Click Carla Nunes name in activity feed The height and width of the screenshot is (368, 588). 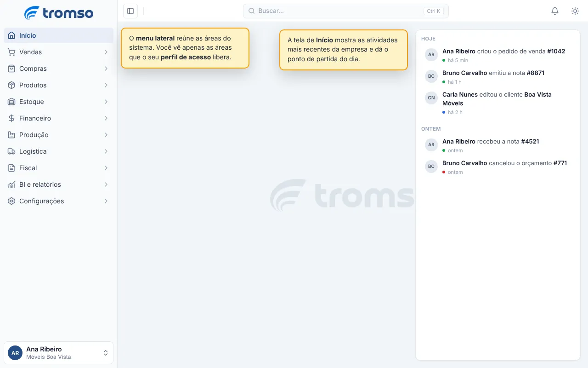click(x=460, y=94)
